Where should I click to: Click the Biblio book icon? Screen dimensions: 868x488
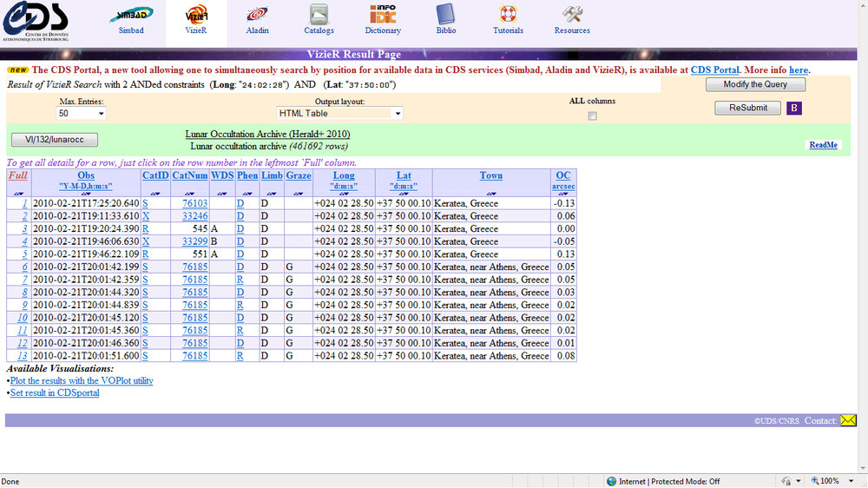(445, 15)
